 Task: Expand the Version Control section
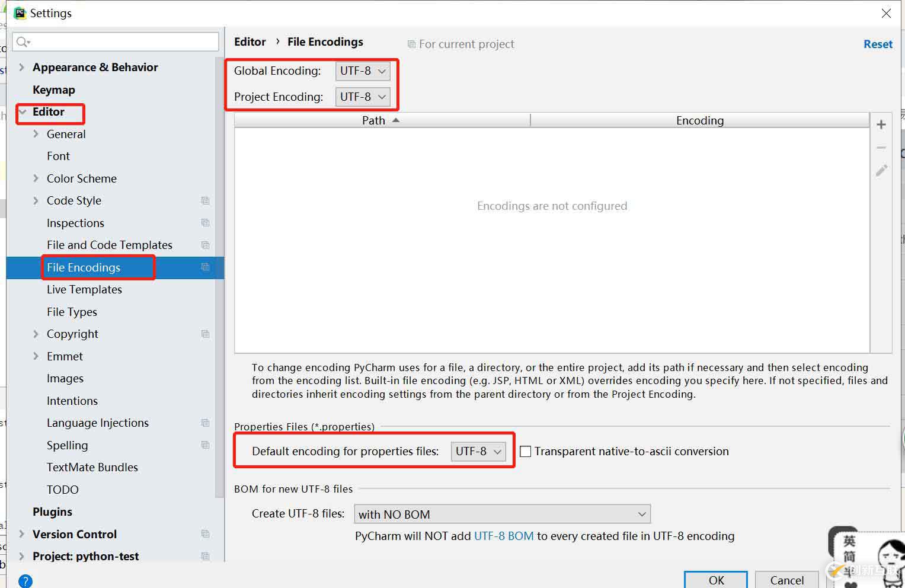click(x=22, y=534)
